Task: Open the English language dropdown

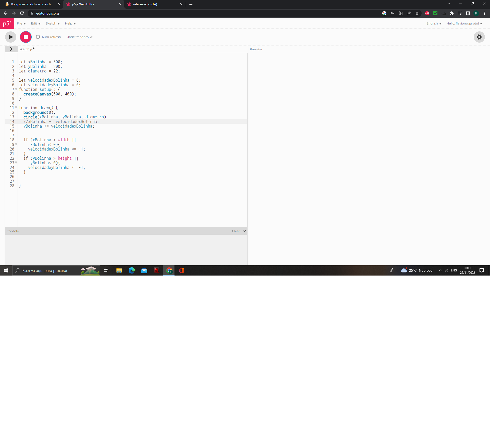Action: (x=434, y=23)
